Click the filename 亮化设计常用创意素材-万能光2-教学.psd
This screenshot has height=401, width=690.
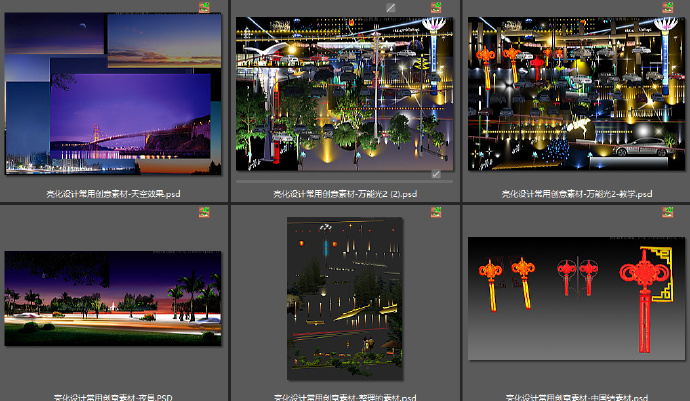tap(577, 194)
